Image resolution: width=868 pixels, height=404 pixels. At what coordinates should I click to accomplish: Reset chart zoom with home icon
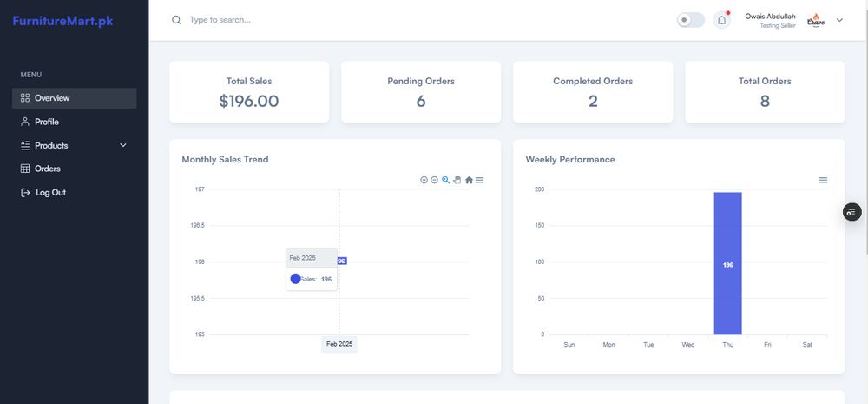click(469, 180)
